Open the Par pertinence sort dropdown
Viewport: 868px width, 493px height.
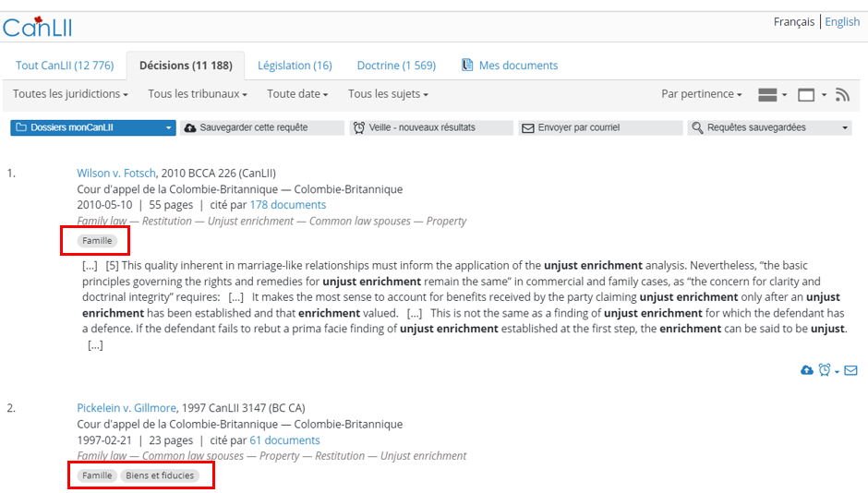(x=701, y=94)
